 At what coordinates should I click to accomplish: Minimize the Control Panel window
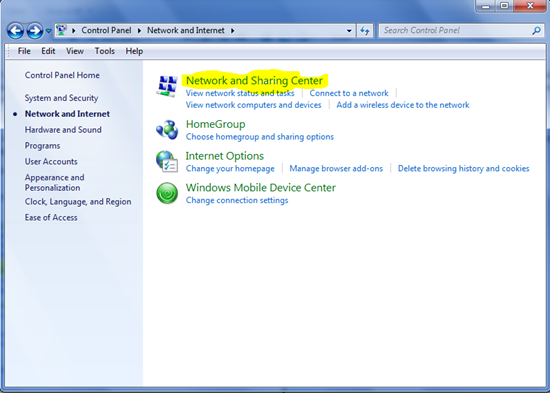(x=486, y=6)
